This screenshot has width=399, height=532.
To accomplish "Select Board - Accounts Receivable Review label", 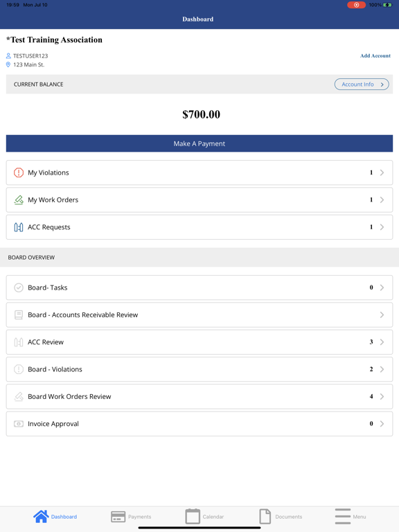I will (83, 315).
